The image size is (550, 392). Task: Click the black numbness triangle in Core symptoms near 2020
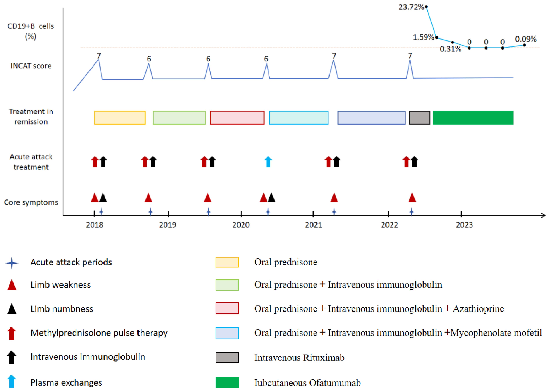(271, 197)
